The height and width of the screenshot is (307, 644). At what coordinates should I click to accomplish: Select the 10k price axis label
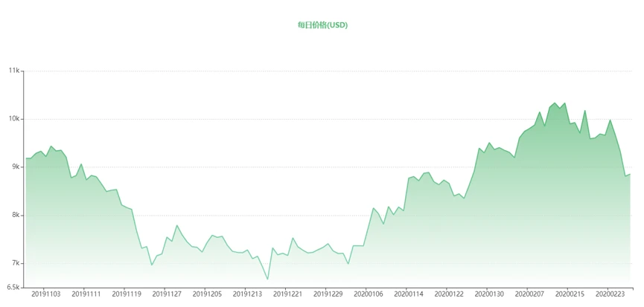coord(13,119)
